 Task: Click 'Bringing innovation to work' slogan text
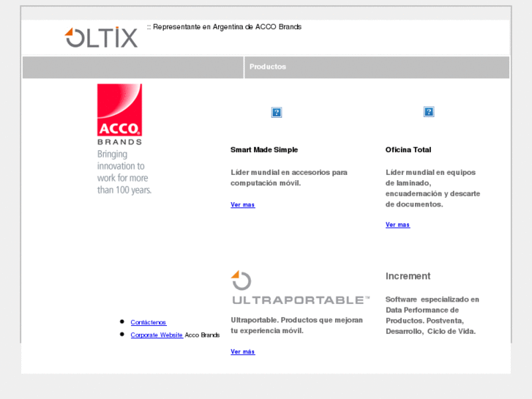124,172
